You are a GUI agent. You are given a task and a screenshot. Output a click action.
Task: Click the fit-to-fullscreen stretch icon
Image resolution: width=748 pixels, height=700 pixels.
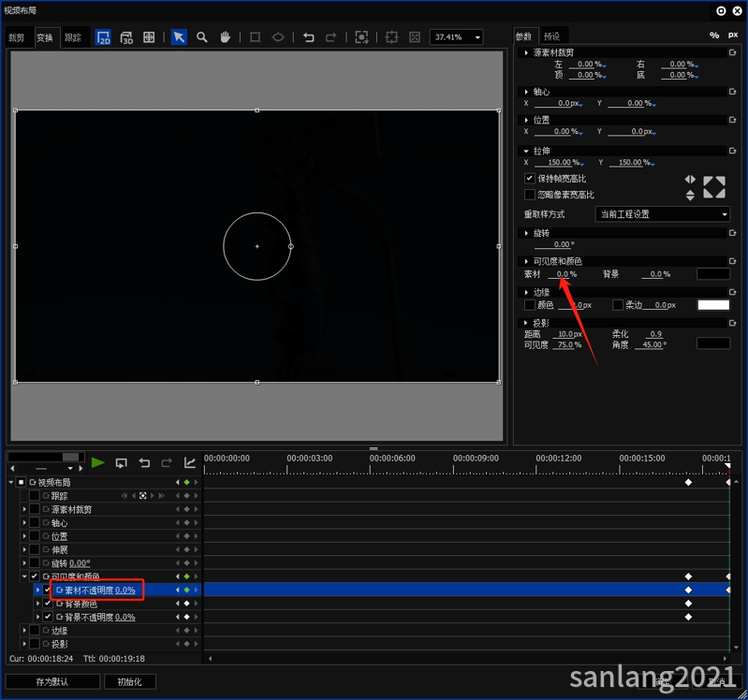[714, 187]
